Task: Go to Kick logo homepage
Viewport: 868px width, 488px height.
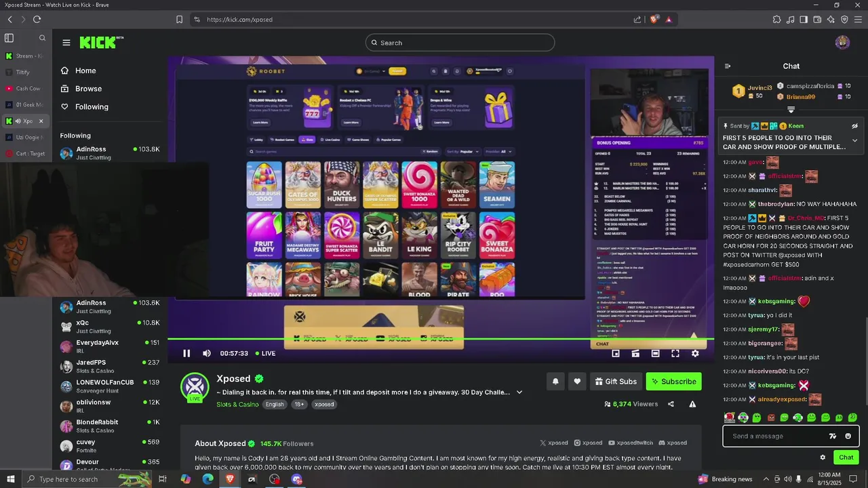Action: coord(101,43)
